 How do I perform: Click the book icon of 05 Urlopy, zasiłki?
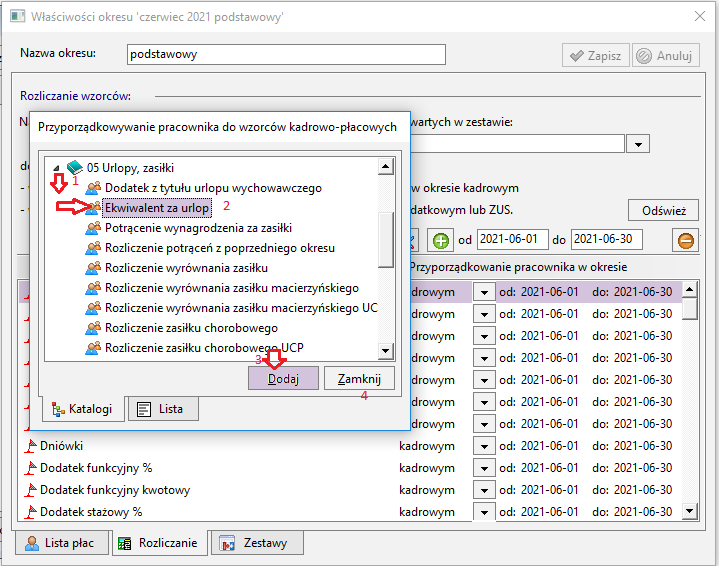click(x=75, y=167)
